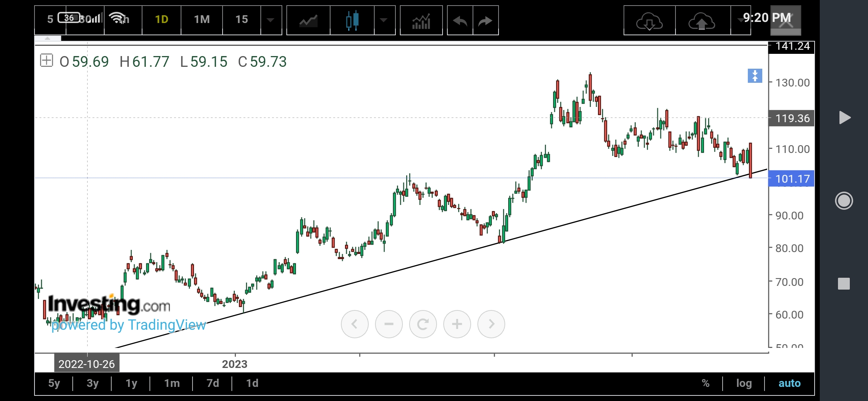The width and height of the screenshot is (868, 401).
Task: Click the chart reset circular arrow button
Action: click(423, 324)
